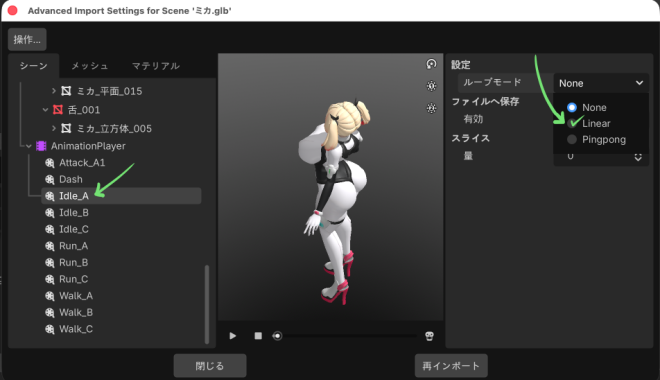Click the mesh icon of ミカ_平面_015
This screenshot has width=660, height=380.
click(x=66, y=91)
